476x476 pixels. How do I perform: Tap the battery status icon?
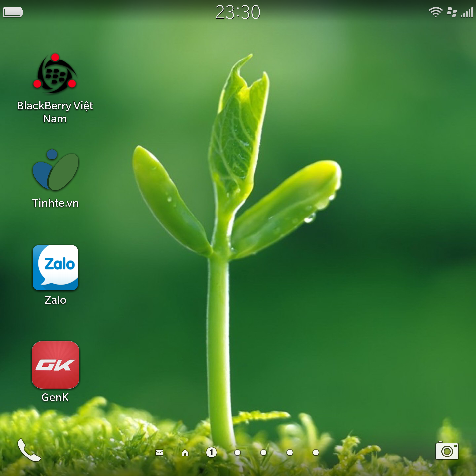coord(13,12)
